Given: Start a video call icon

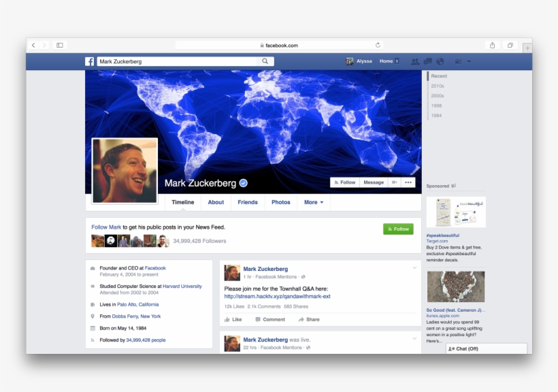Looking at the screenshot, I should click(x=394, y=182).
